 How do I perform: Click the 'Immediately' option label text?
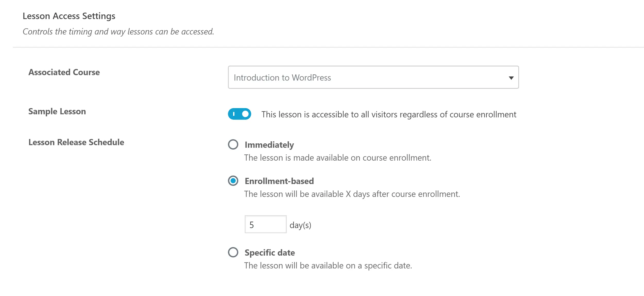point(269,145)
